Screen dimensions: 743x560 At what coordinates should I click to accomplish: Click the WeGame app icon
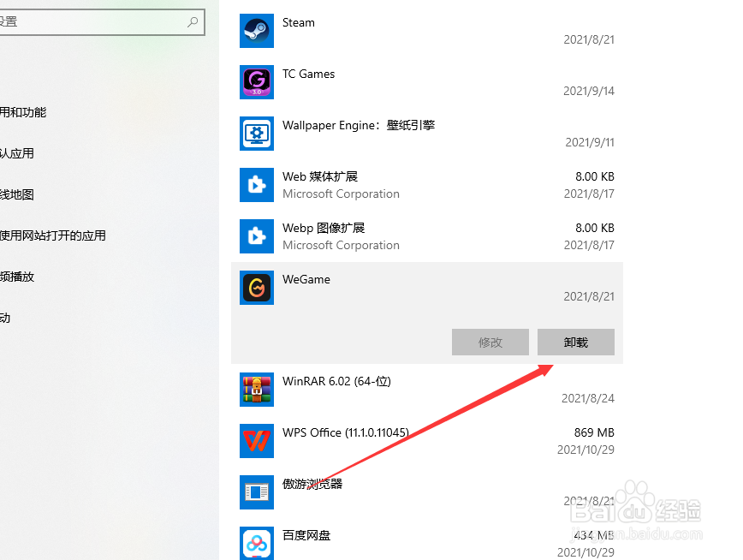tap(256, 288)
